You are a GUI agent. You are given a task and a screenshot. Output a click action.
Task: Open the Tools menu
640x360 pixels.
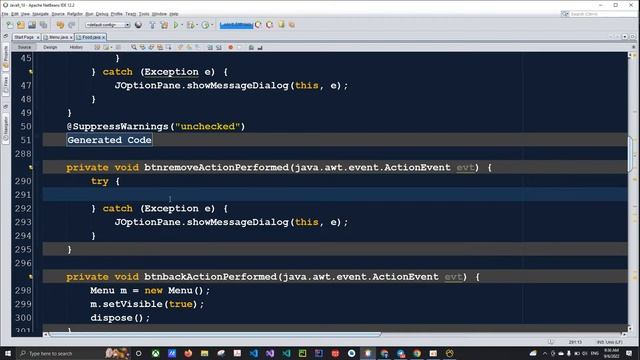point(144,14)
